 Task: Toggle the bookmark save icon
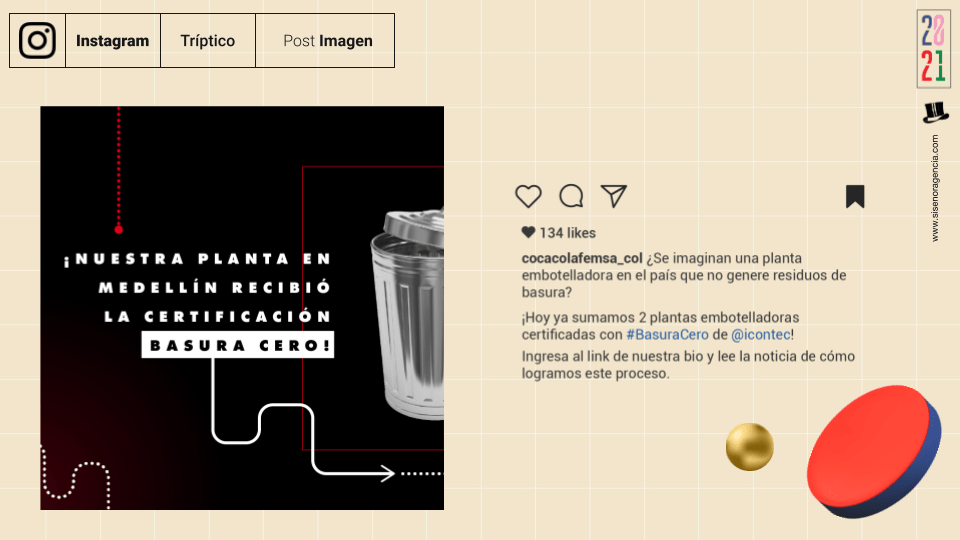tap(855, 197)
